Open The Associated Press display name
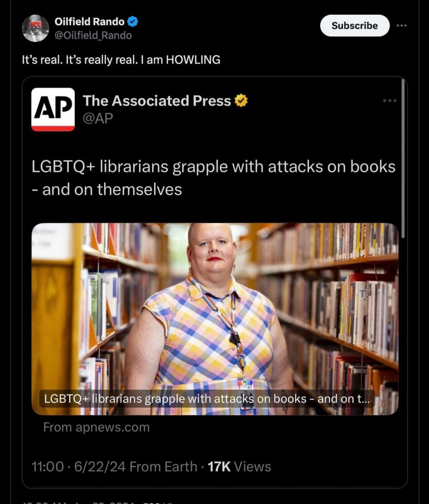429x504 pixels. (157, 100)
